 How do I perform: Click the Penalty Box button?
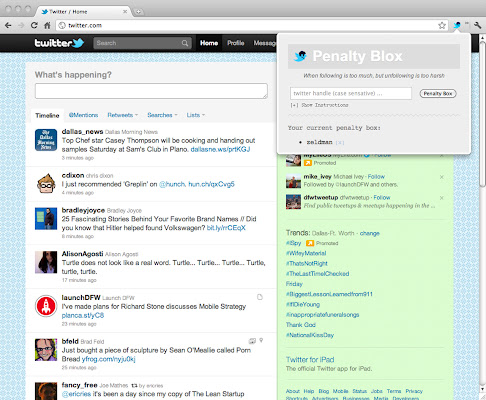(x=438, y=94)
